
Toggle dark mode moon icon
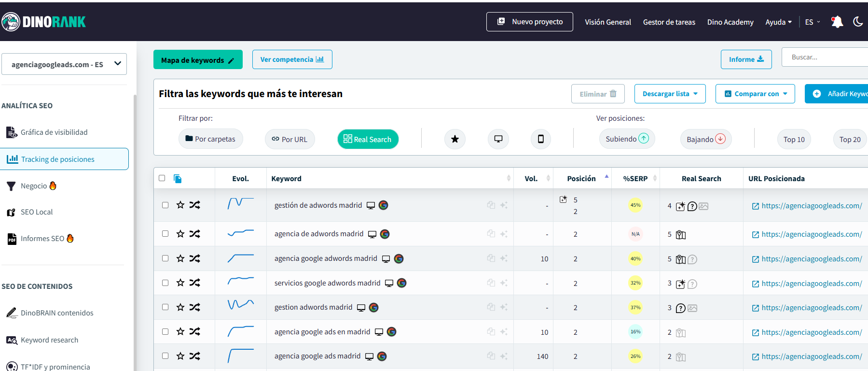[858, 22]
